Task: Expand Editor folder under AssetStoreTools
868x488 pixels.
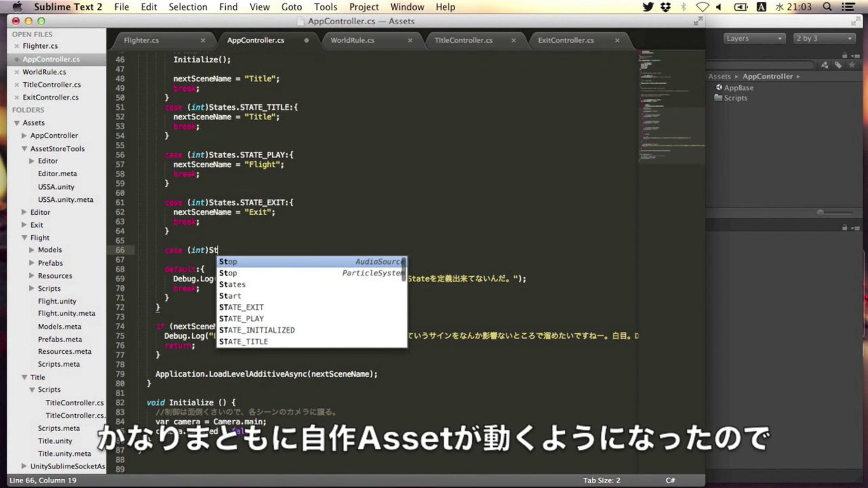Action: 32,161
